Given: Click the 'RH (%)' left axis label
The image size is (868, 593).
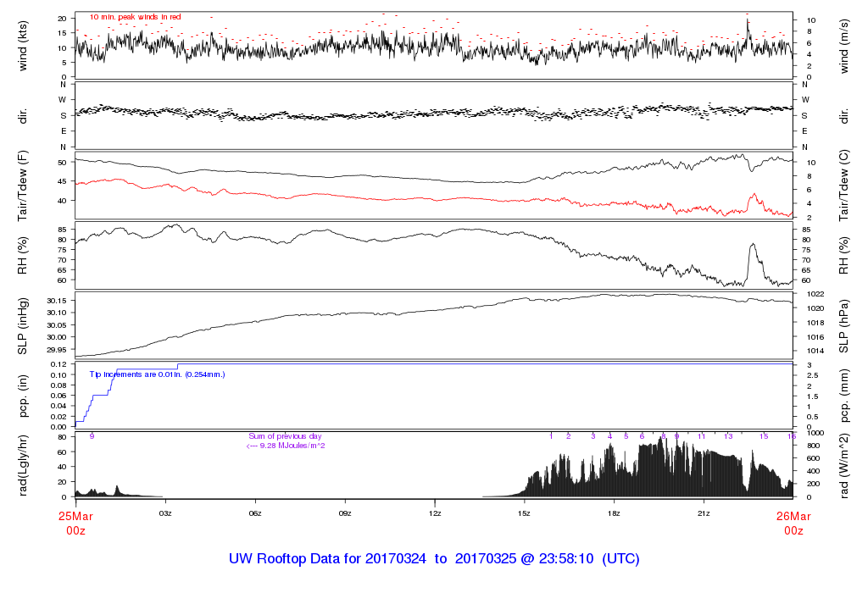Looking at the screenshot, I should click(x=23, y=256).
